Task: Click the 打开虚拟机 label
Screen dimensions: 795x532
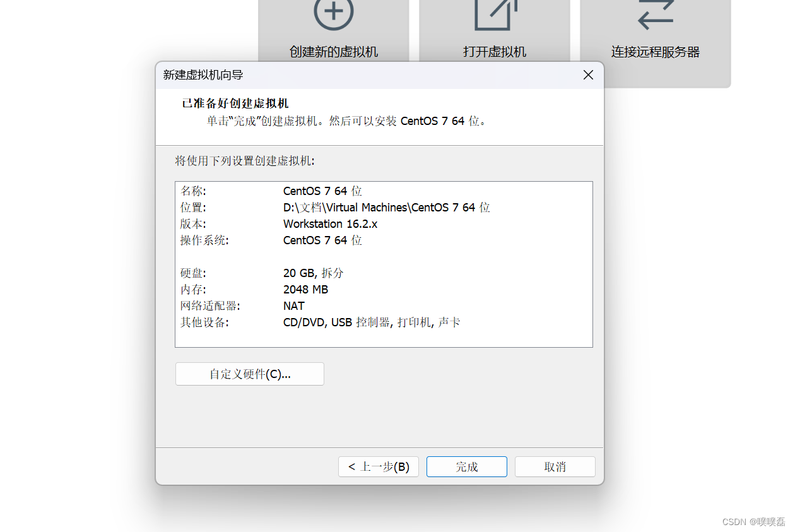Action: [x=495, y=52]
